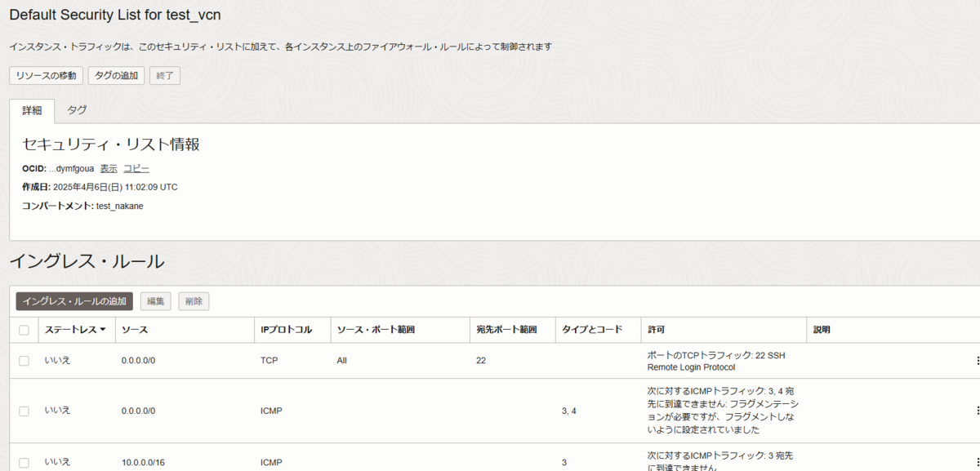The width and height of the screenshot is (980, 471).
Task: Show full OCID via 表示 link
Action: tap(109, 168)
